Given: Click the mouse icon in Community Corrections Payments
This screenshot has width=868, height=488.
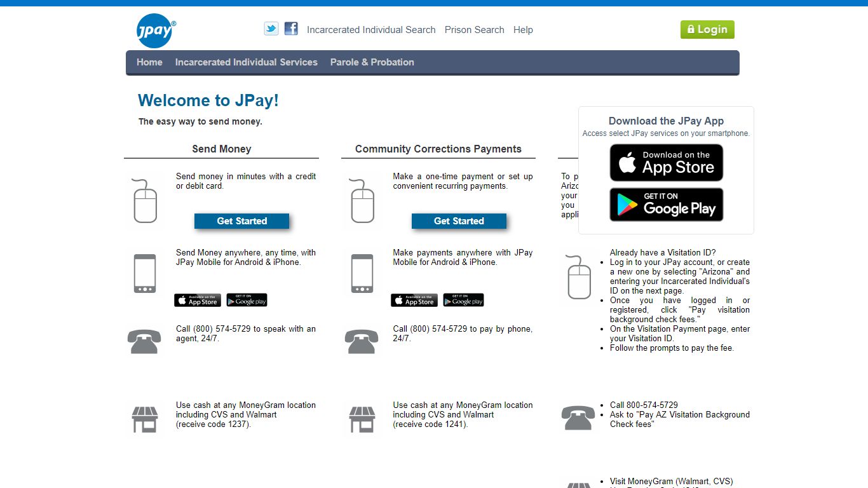Looking at the screenshot, I should pyautogui.click(x=362, y=201).
